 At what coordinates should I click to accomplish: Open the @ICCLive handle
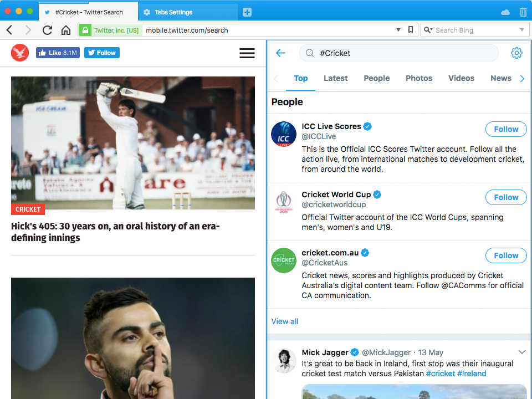[319, 136]
